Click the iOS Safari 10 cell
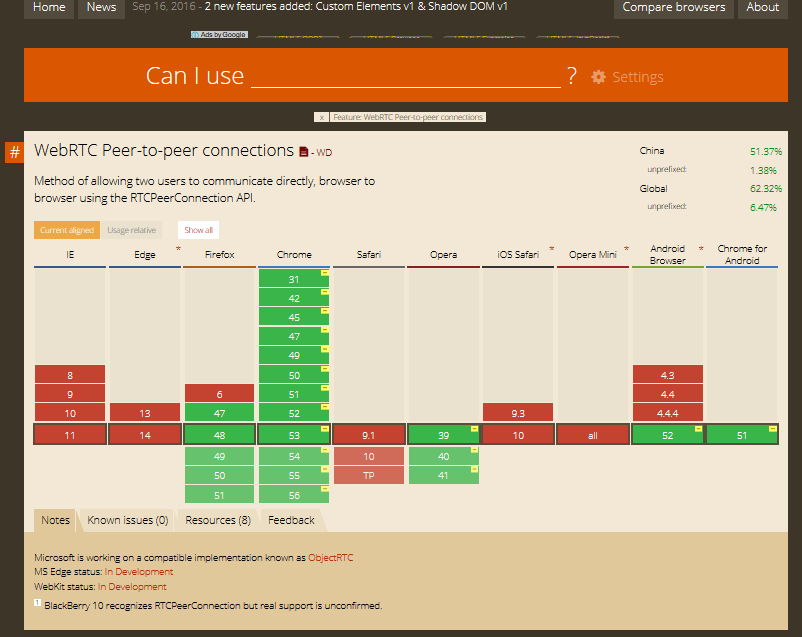Screen dimensions: 802x637 coord(518,435)
